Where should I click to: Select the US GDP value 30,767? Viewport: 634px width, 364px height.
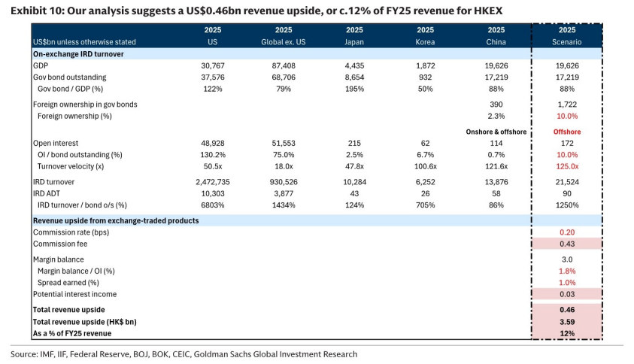pyautogui.click(x=213, y=65)
